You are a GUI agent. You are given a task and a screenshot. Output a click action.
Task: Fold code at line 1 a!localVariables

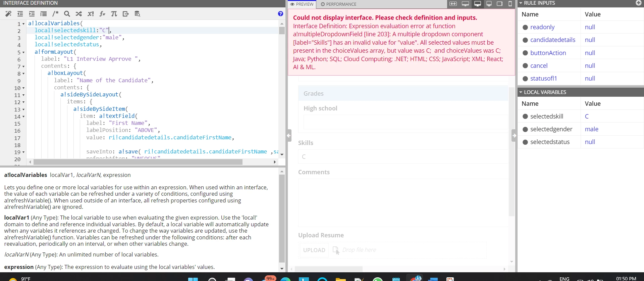(x=23, y=24)
